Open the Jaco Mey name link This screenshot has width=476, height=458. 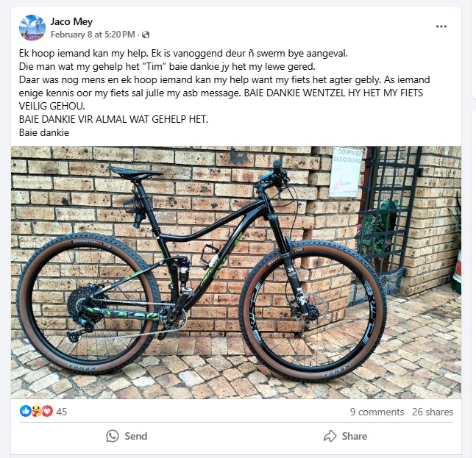pos(71,21)
